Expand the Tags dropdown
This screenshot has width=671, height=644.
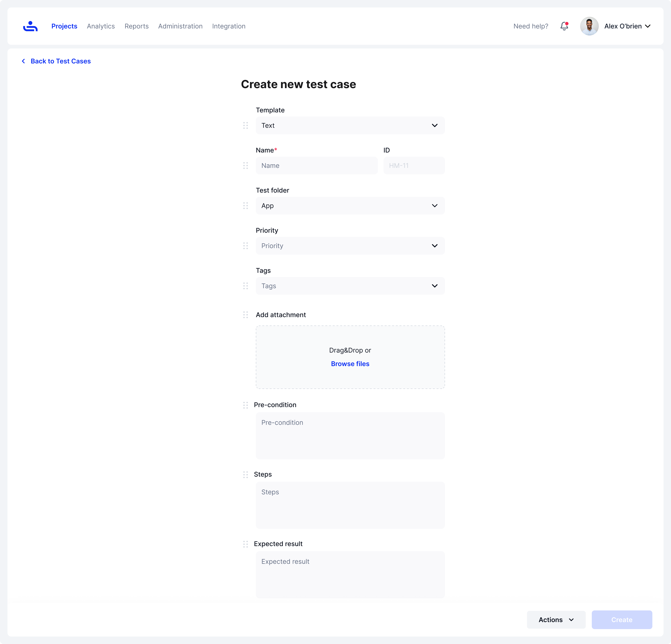[350, 286]
